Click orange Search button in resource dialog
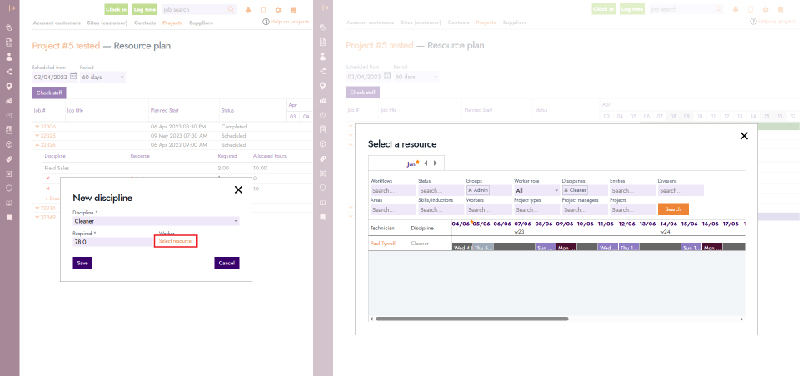Viewport: 800px width, 376px height. coord(673,209)
